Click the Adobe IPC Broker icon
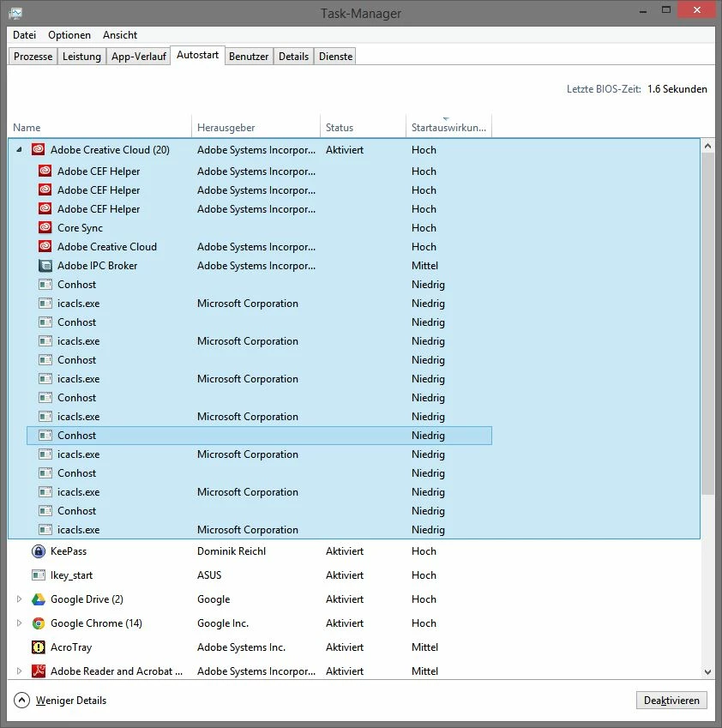The image size is (722, 728). tap(45, 266)
